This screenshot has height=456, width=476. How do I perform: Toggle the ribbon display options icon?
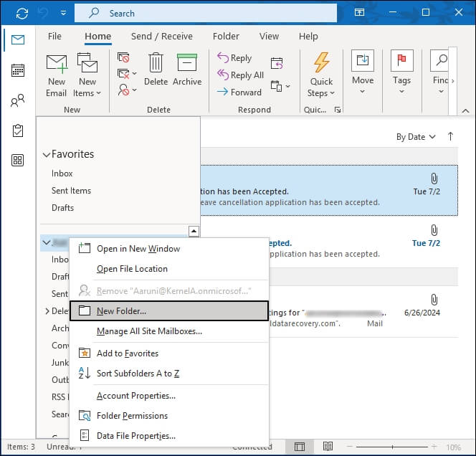(x=359, y=12)
